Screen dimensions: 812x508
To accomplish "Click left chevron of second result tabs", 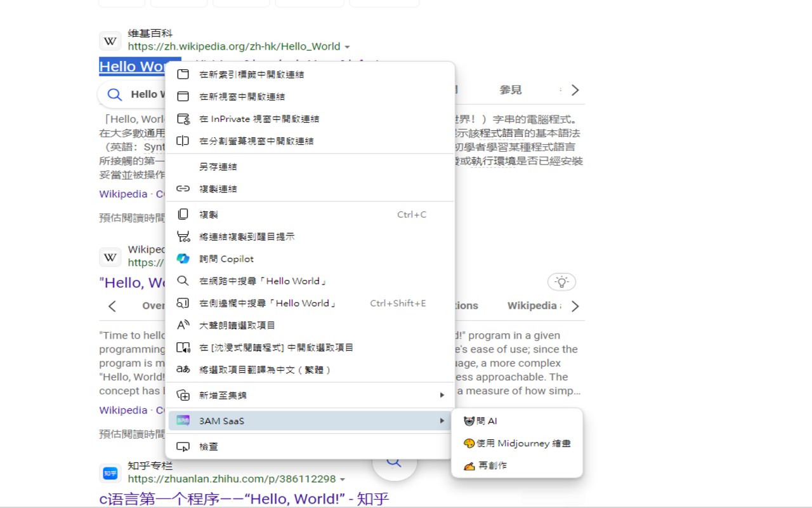I will 112,306.
